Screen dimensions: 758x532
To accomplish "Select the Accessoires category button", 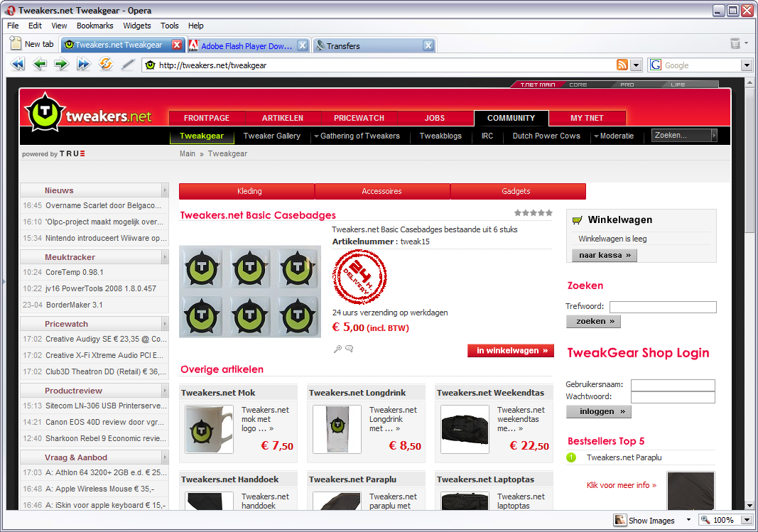I will pos(382,191).
